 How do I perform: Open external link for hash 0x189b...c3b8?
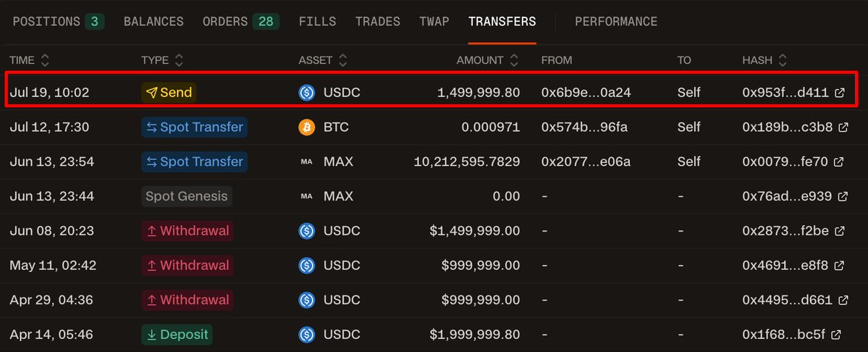843,127
